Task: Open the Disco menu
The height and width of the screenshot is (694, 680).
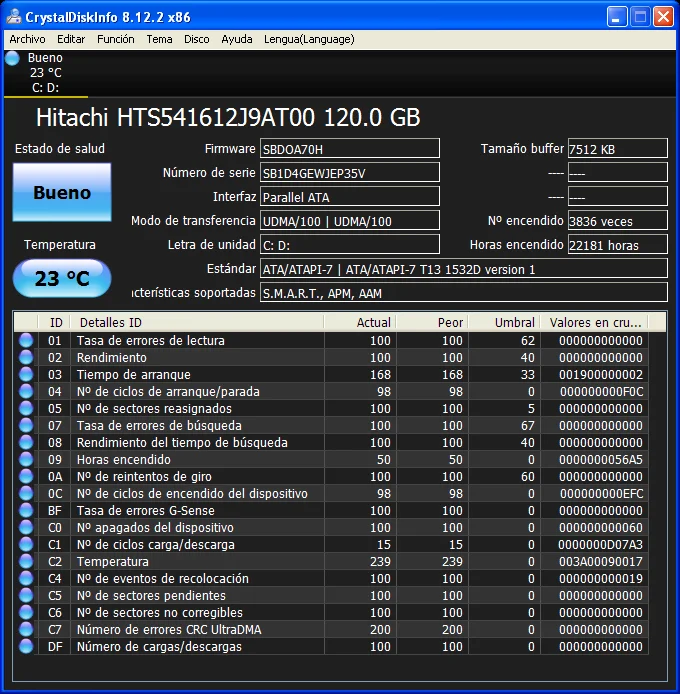Action: (197, 39)
